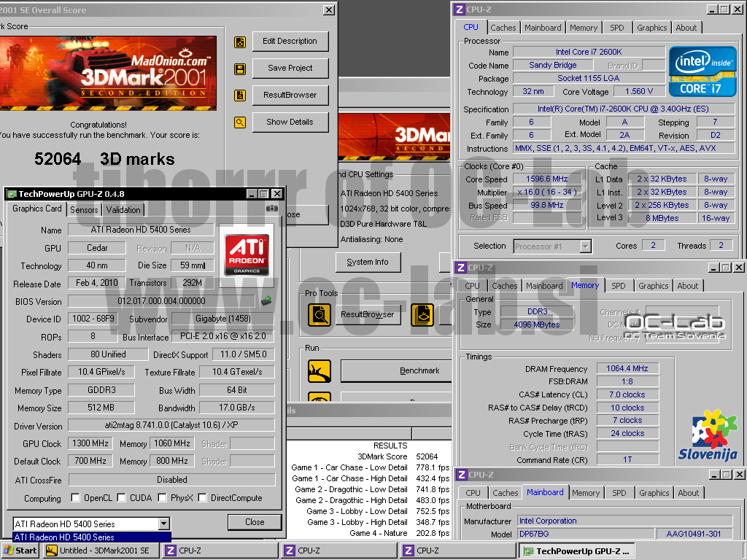The height and width of the screenshot is (560, 747).
Task: Click the Edit Description button
Action: (290, 42)
